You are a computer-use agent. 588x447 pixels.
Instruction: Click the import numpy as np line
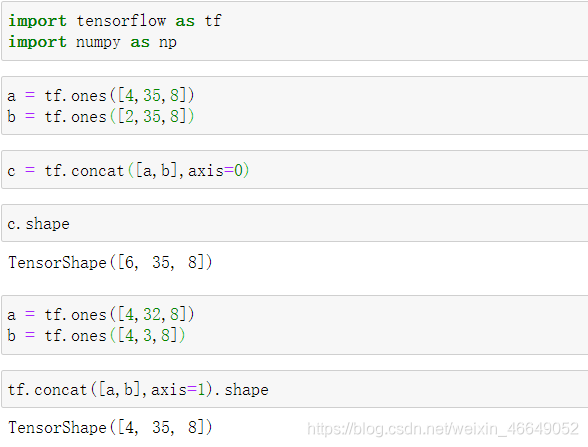(92, 42)
